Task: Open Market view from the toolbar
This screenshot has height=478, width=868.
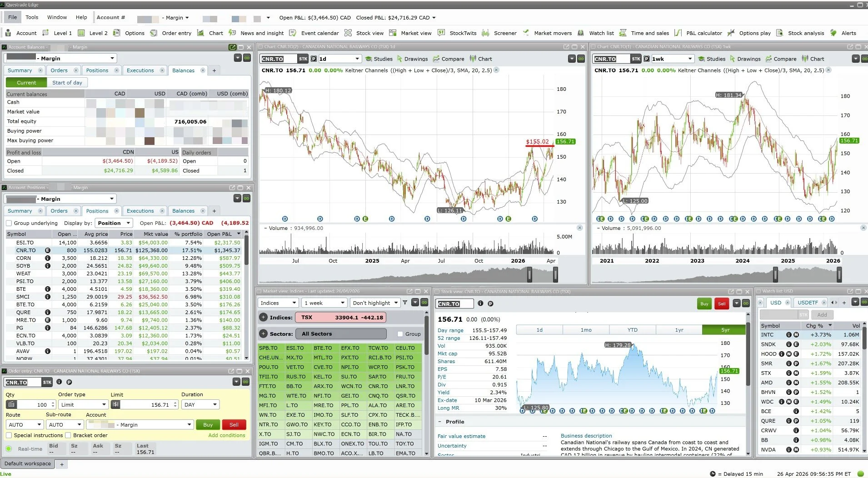Action: 410,33
